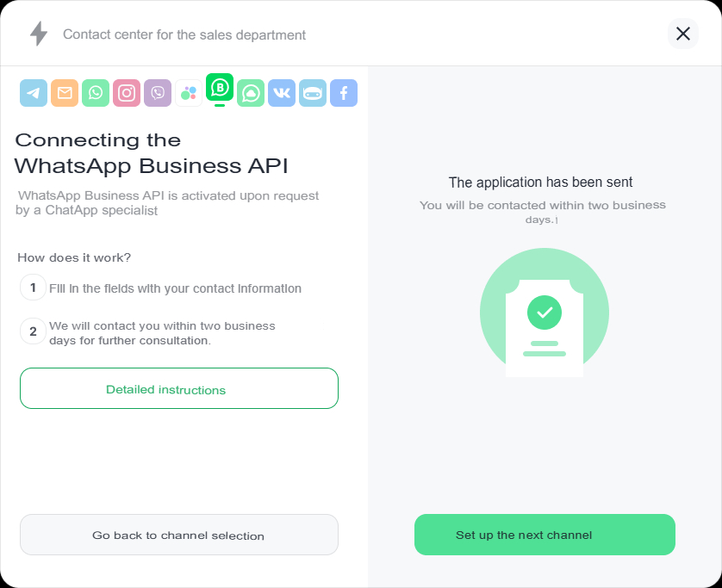
Task: Open the VK channel icon
Action: click(x=282, y=93)
